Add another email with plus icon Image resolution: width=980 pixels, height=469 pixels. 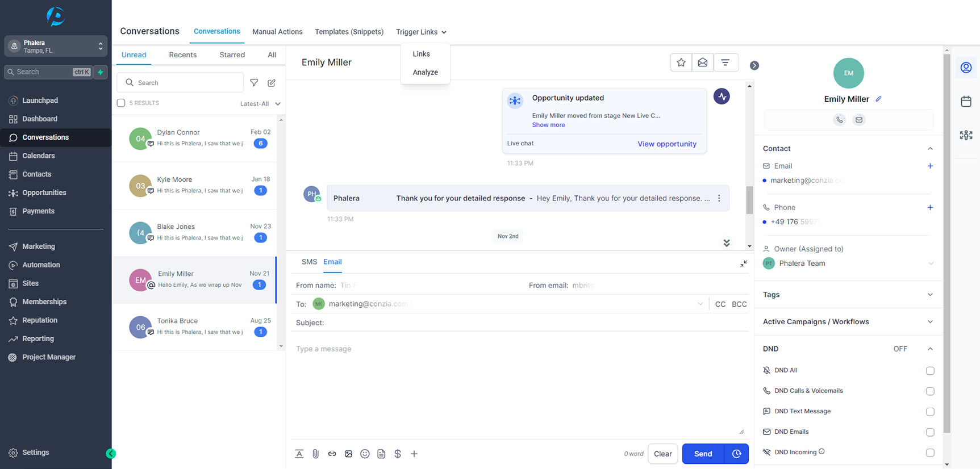click(930, 166)
